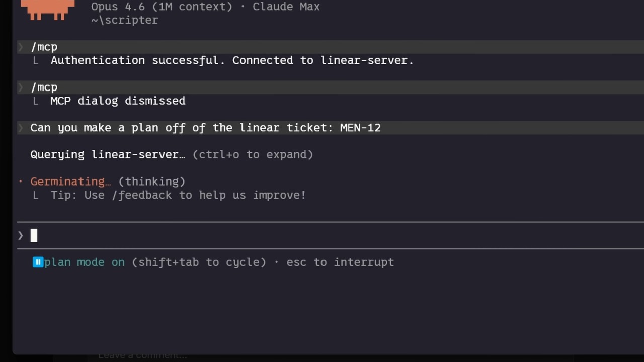
Task: Click the shift+tab to cycle hint
Action: click(x=199, y=262)
